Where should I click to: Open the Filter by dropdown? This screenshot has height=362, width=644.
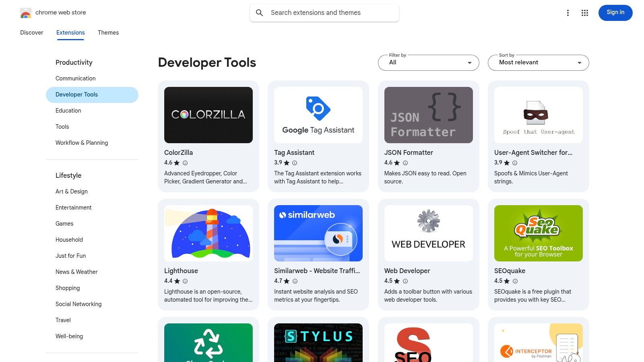(x=428, y=63)
